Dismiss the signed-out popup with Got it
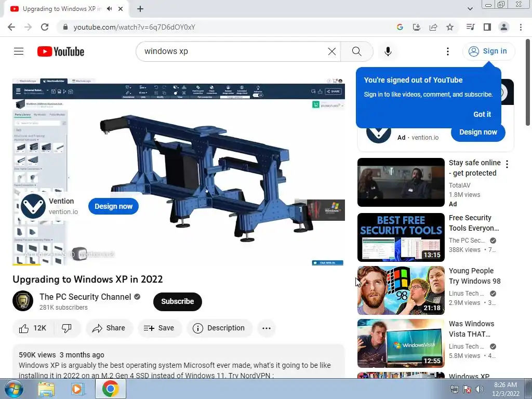532x399 pixels. tap(482, 114)
